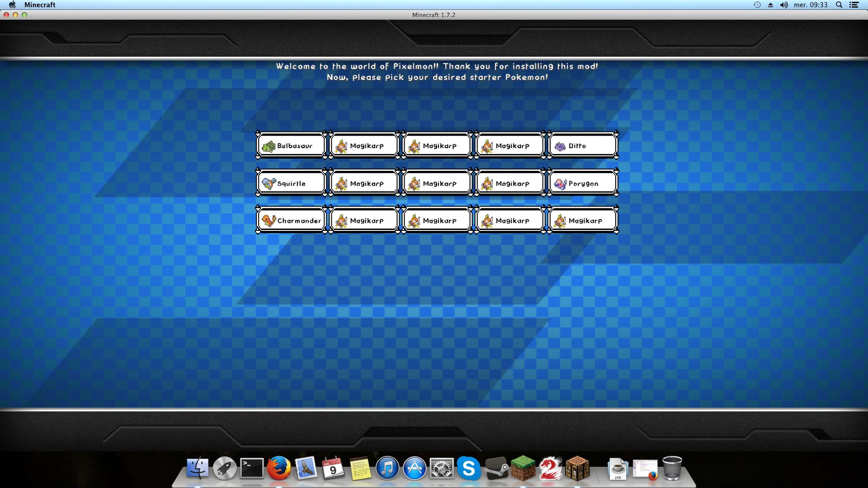Image resolution: width=868 pixels, height=488 pixels.
Task: Open Finder in the dock
Action: click(198, 468)
